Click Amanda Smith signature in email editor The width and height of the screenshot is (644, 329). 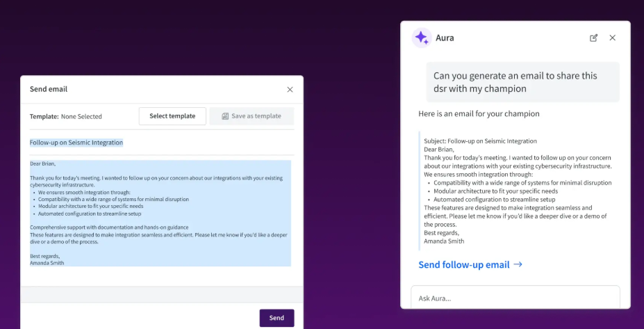pyautogui.click(x=47, y=263)
